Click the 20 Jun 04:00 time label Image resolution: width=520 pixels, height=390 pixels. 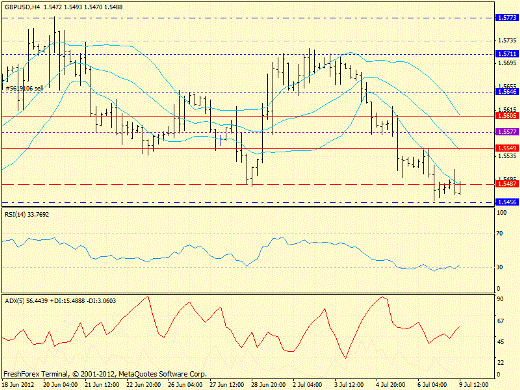[61, 384]
